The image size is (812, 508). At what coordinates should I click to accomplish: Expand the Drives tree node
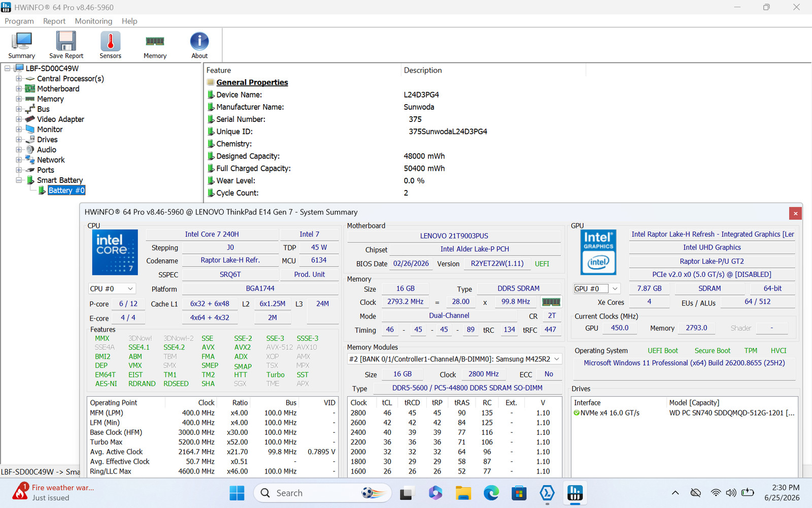point(19,140)
